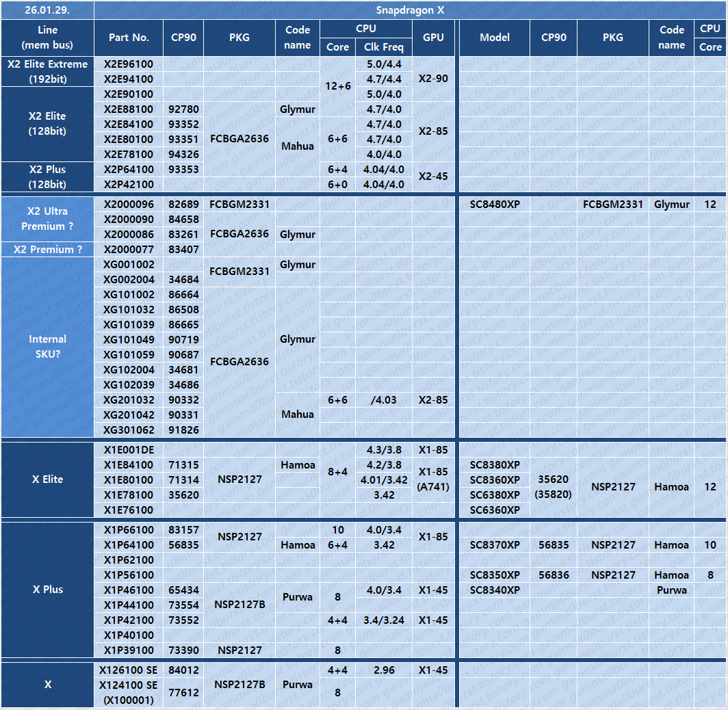Click the Clk Freq column header
Screen dimensions: 728x710
(x=383, y=47)
